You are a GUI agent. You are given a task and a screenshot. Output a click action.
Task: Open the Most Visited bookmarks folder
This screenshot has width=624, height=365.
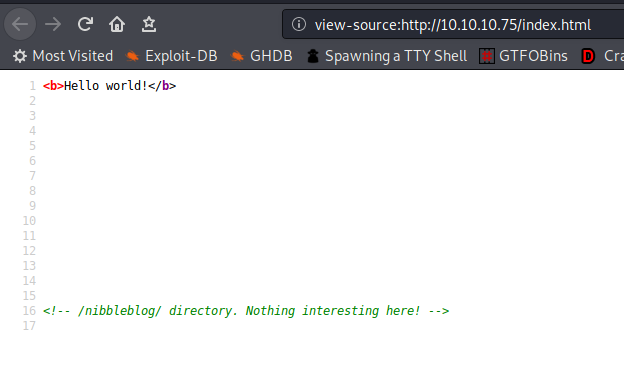pos(63,56)
